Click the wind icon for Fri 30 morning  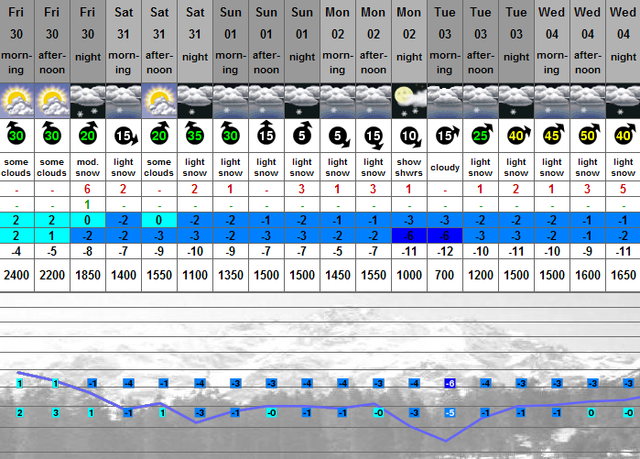[16, 133]
